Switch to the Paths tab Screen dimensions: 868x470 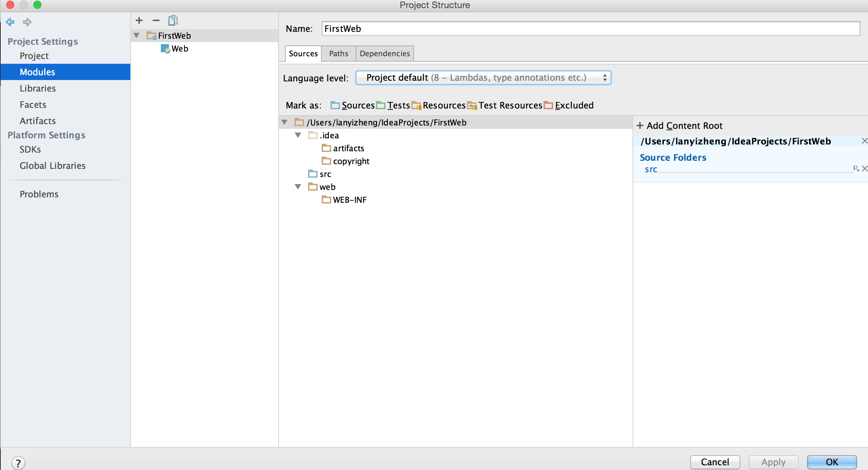click(x=339, y=54)
